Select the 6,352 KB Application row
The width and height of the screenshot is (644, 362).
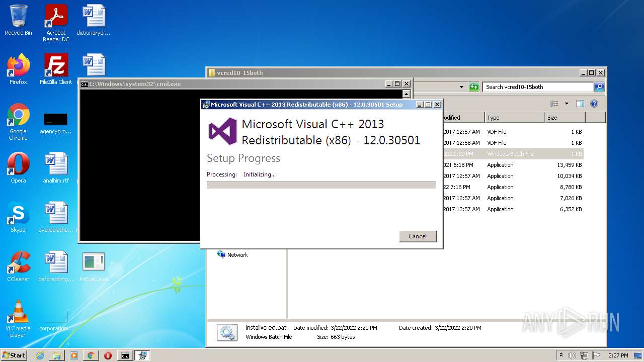(513, 209)
